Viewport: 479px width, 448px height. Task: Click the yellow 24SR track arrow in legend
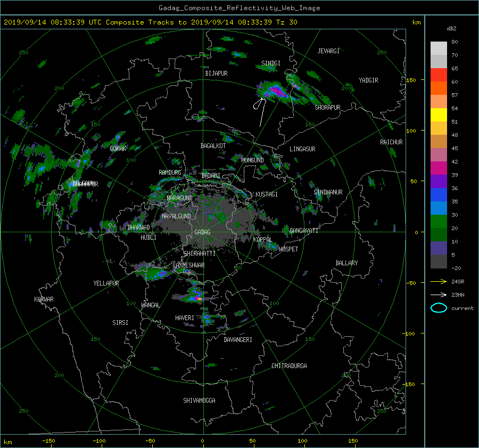[439, 281]
